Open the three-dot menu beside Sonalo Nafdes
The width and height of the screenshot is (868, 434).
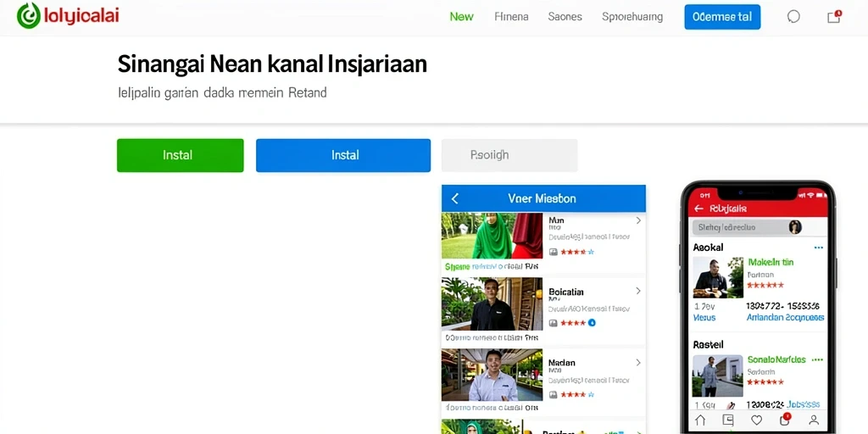[x=817, y=359]
